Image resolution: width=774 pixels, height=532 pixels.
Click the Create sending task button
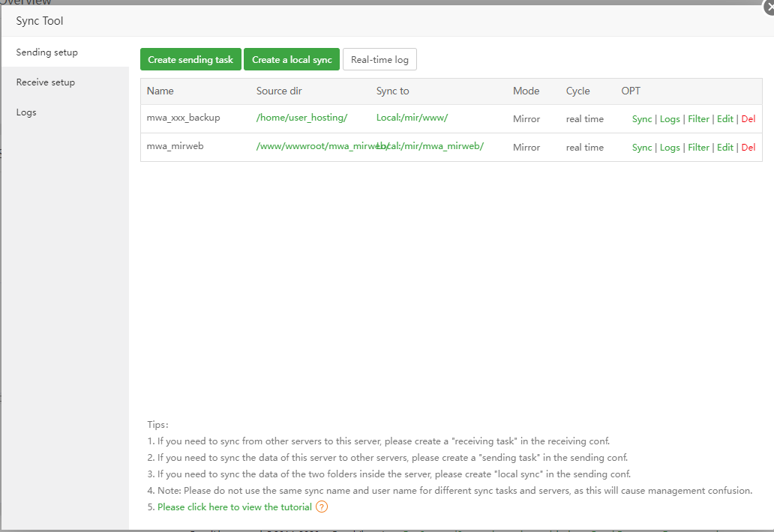(190, 58)
